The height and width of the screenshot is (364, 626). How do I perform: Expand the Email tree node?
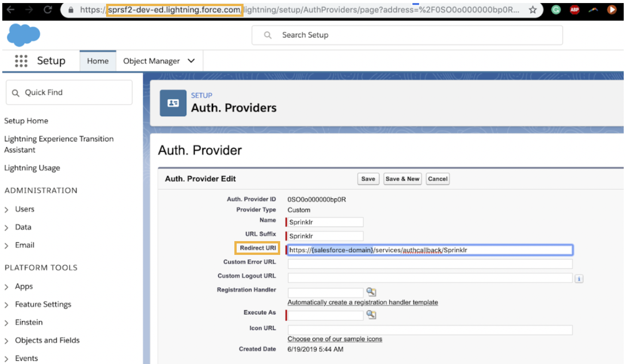coord(6,246)
